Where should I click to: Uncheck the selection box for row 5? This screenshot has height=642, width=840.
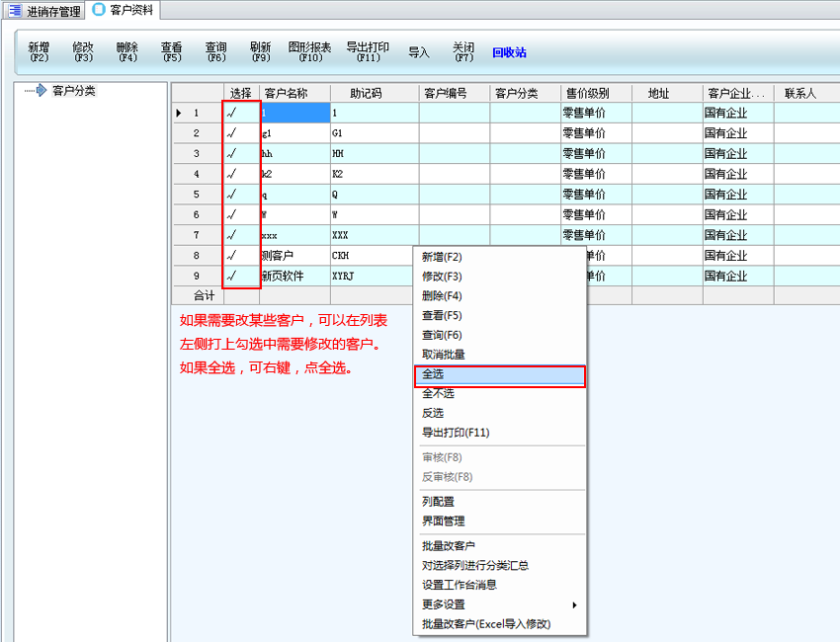(232, 195)
